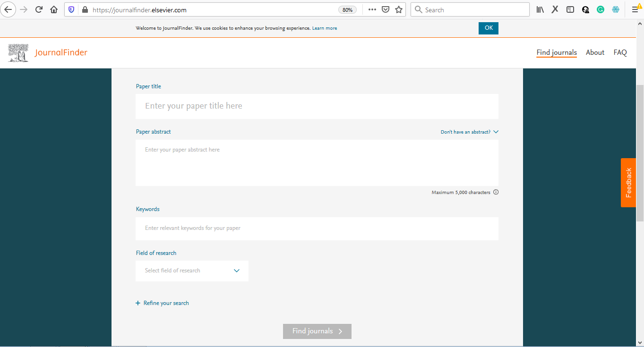Click the JournalFinder site name
Image resolution: width=644 pixels, height=347 pixels.
61,52
